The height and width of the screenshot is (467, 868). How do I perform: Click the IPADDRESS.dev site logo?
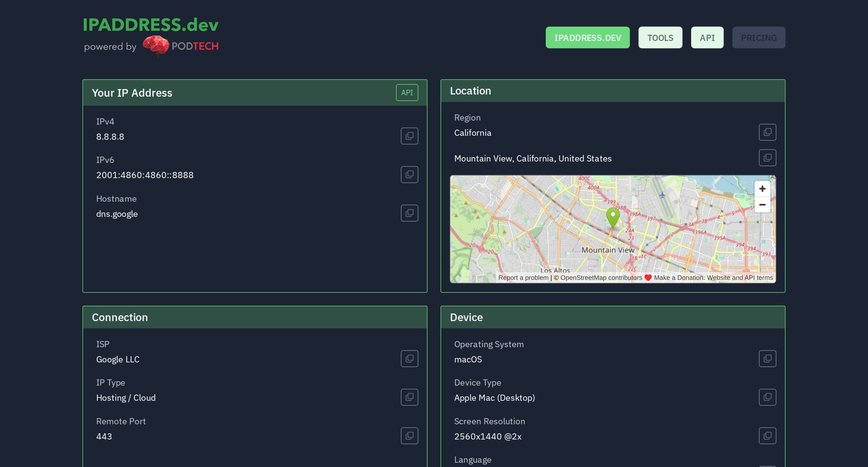click(x=150, y=25)
